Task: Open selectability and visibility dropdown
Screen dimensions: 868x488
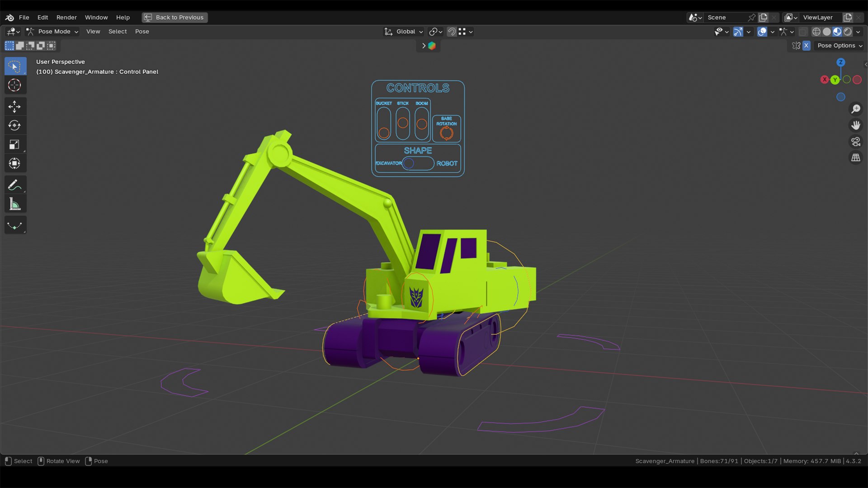Action: 721,32
